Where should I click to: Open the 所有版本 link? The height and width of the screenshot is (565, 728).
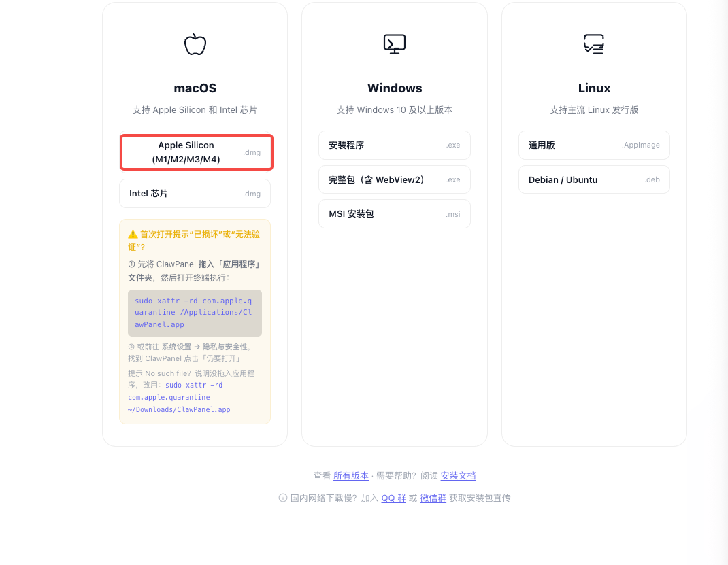351,475
